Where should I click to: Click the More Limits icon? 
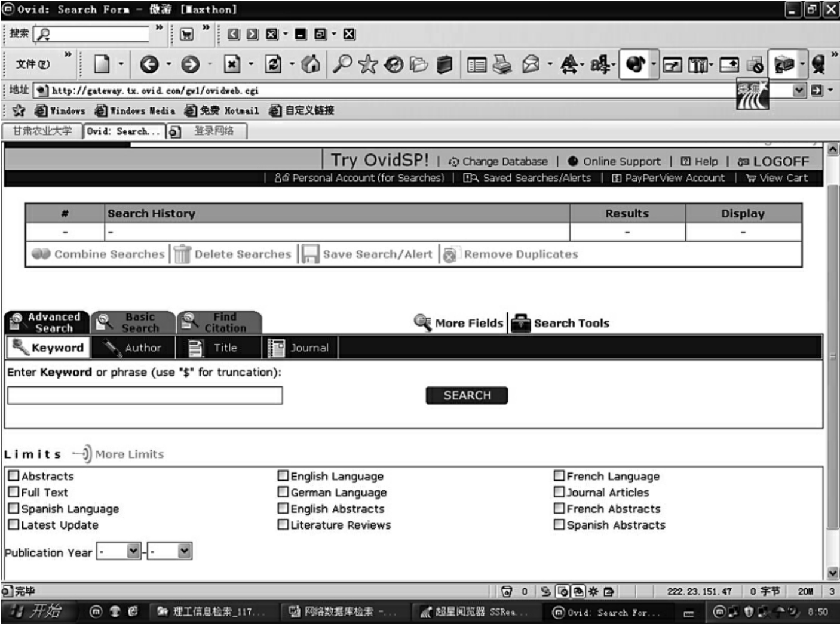pos(82,454)
